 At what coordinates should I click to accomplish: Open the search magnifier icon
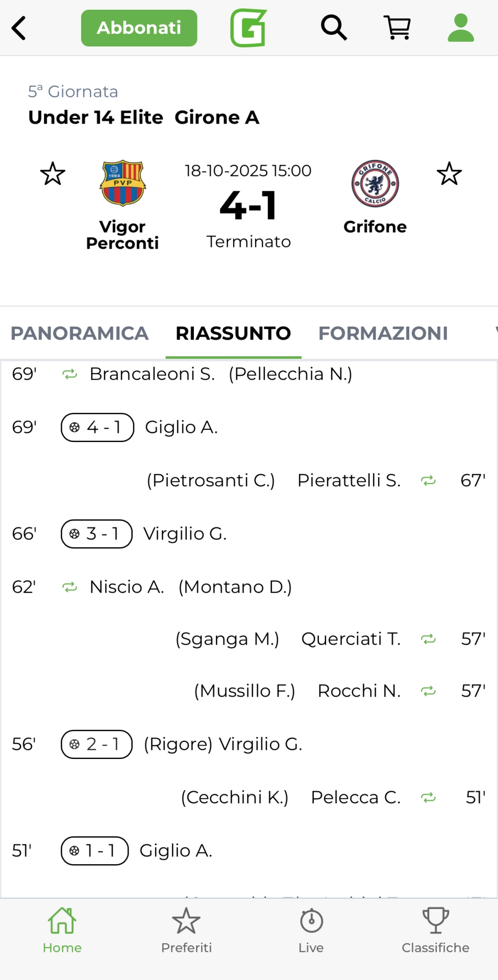[x=334, y=28]
